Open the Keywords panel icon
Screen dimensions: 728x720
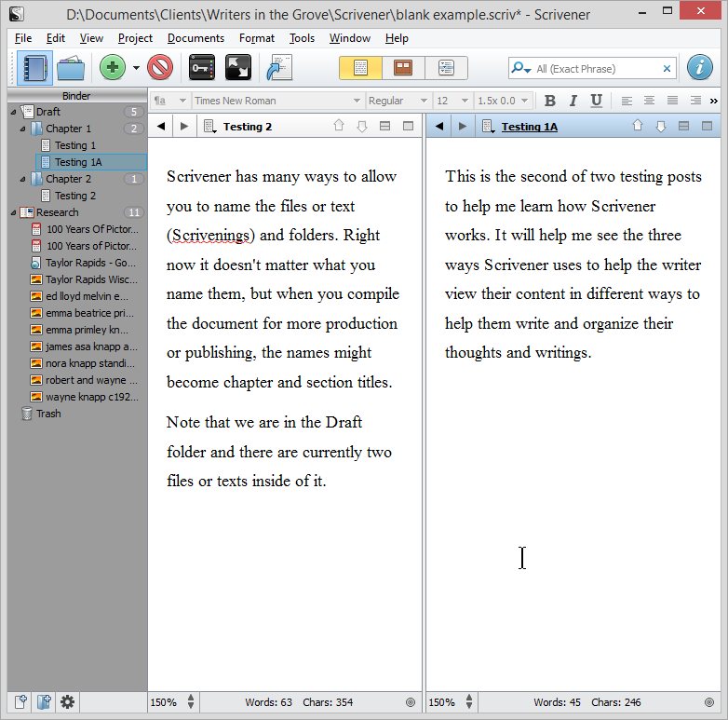202,68
